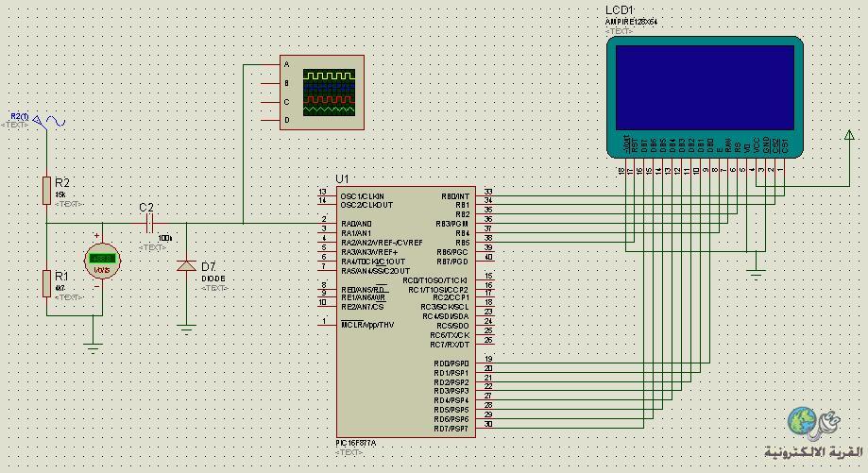Click the RD7/PSP7 pin label
The height and width of the screenshot is (473, 868).
click(x=451, y=429)
